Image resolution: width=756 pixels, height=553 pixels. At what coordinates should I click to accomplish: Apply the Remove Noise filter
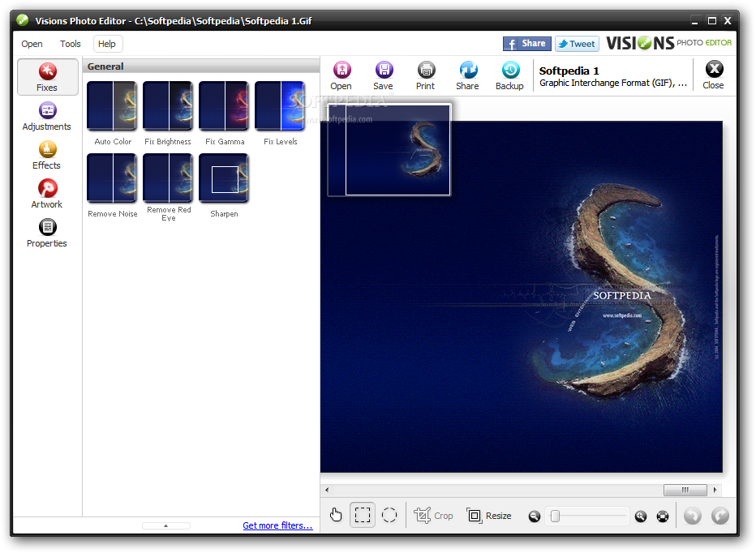click(112, 178)
